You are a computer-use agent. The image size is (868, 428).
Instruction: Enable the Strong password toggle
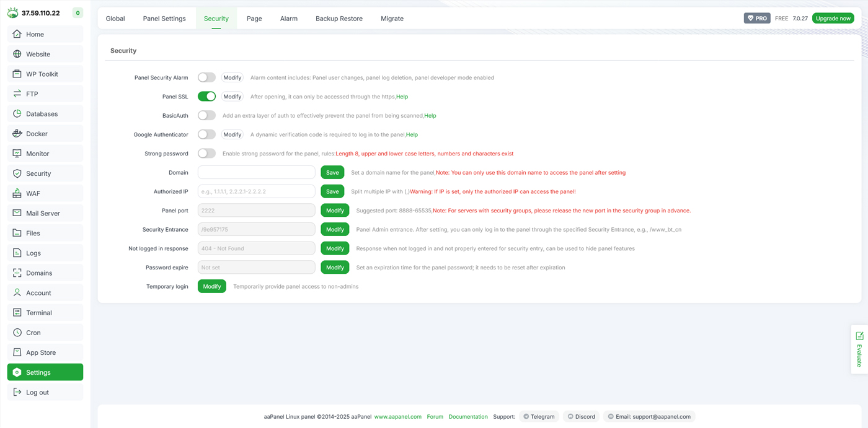(x=206, y=153)
